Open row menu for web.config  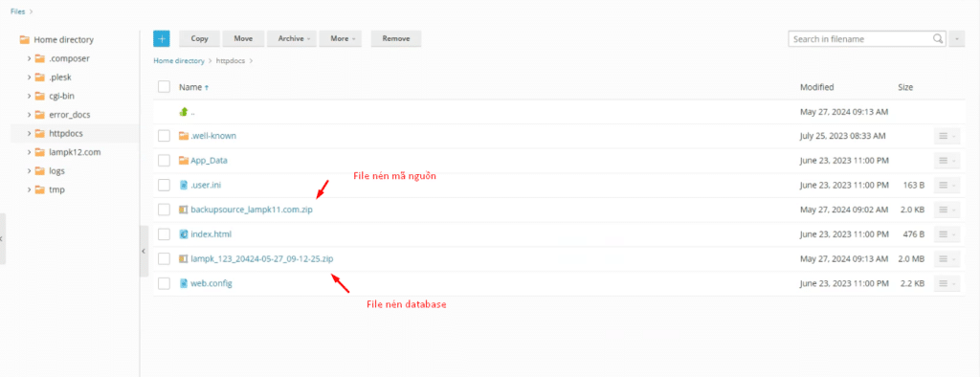click(x=946, y=283)
